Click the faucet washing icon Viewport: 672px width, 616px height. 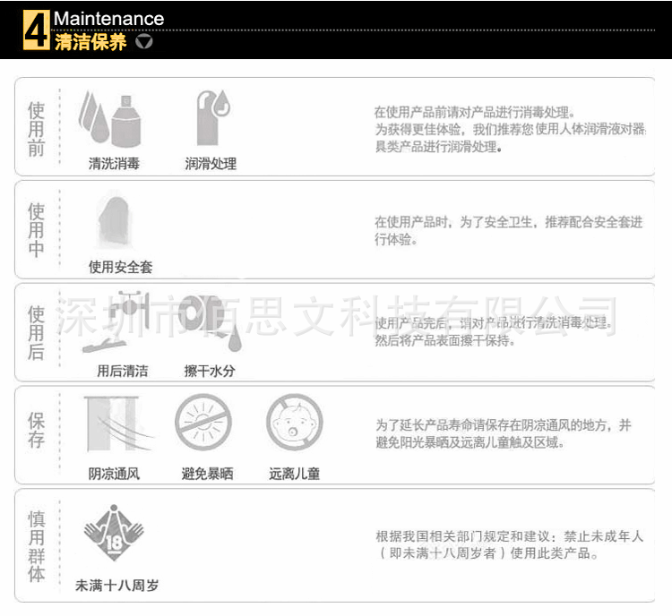116,321
